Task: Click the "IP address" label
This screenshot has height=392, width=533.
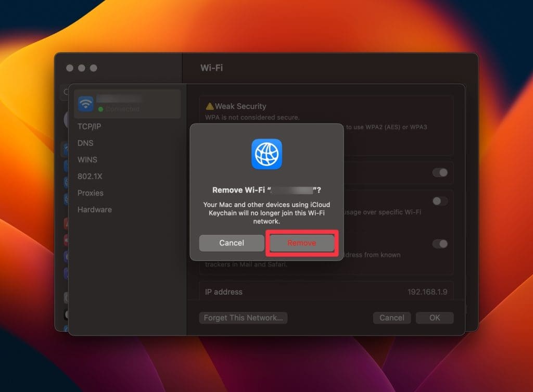Action: (x=224, y=292)
